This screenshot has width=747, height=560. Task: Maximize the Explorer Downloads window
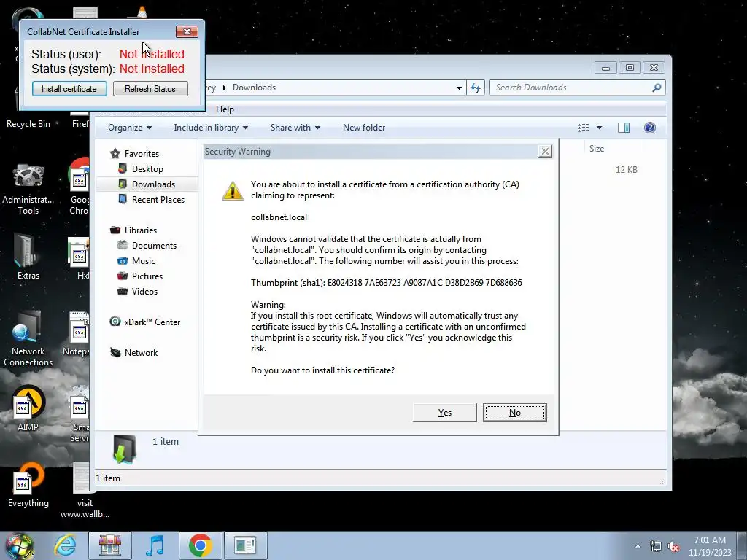pos(630,68)
